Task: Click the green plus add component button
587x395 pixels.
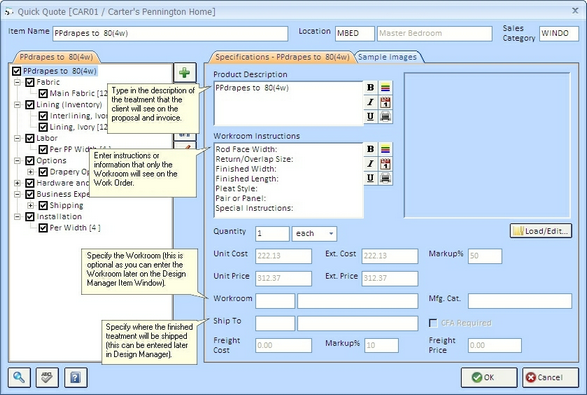Action: tap(185, 72)
